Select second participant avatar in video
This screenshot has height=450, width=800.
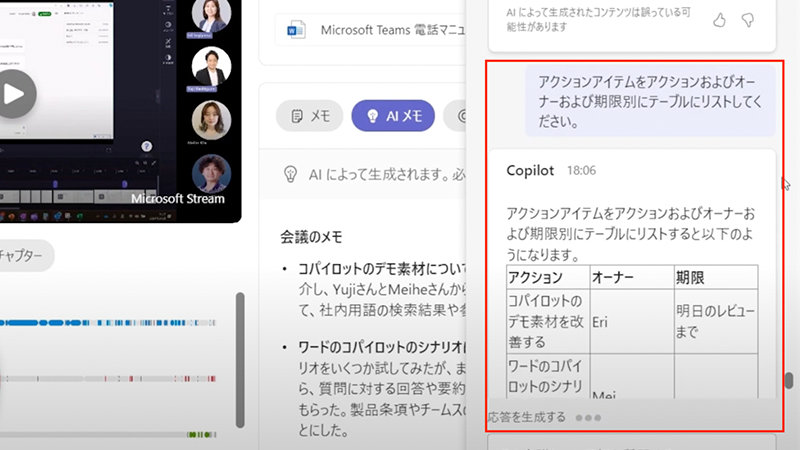pyautogui.click(x=211, y=66)
